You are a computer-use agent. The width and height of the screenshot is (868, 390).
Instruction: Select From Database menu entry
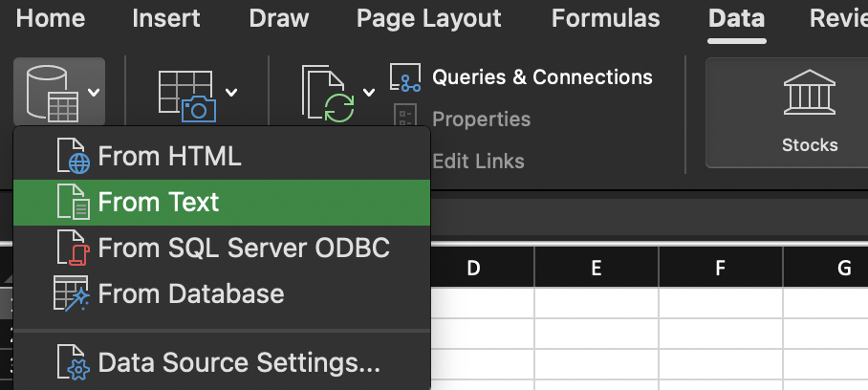click(x=222, y=293)
